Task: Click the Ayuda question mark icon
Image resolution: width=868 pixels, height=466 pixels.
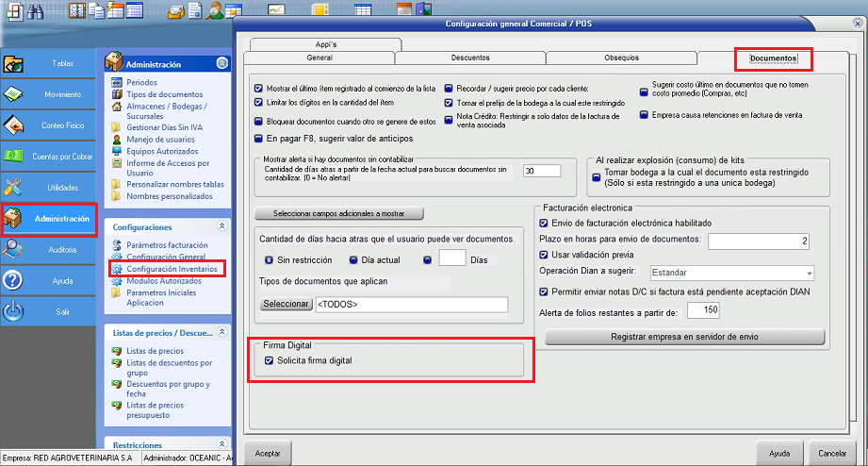Action: pos(15,281)
